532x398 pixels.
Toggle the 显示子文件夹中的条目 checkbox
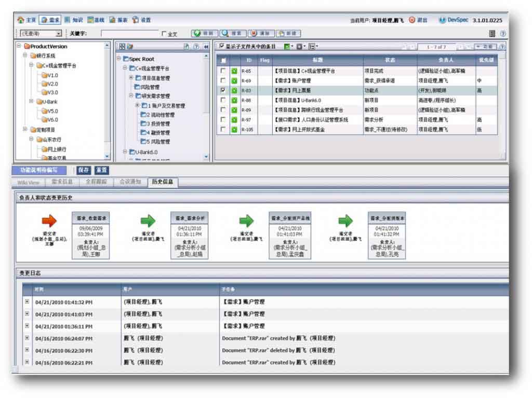pos(221,47)
